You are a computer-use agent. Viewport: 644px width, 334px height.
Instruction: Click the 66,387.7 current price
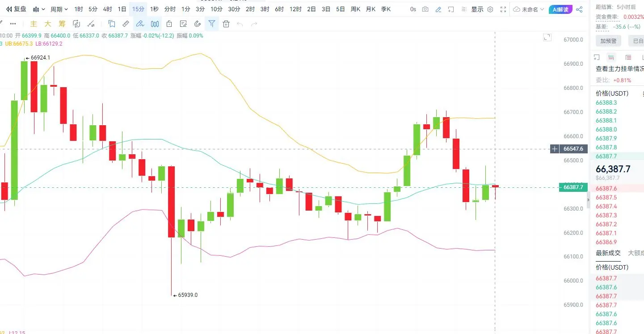click(x=613, y=169)
